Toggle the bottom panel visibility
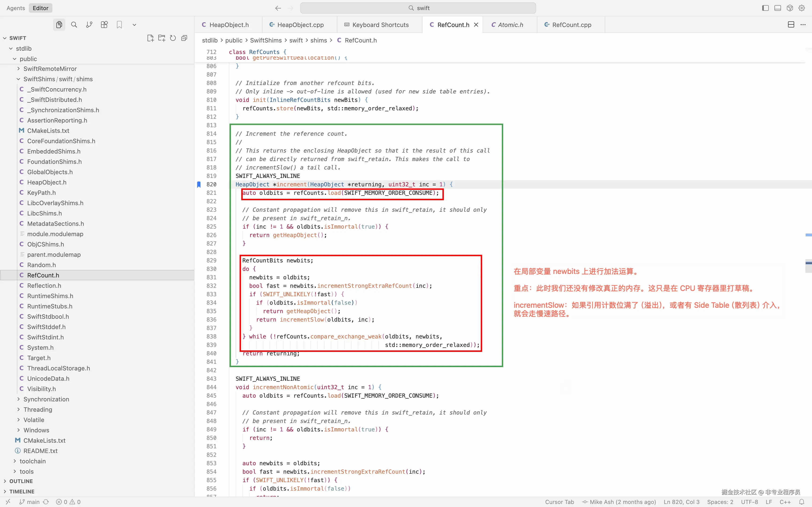 pyautogui.click(x=777, y=8)
